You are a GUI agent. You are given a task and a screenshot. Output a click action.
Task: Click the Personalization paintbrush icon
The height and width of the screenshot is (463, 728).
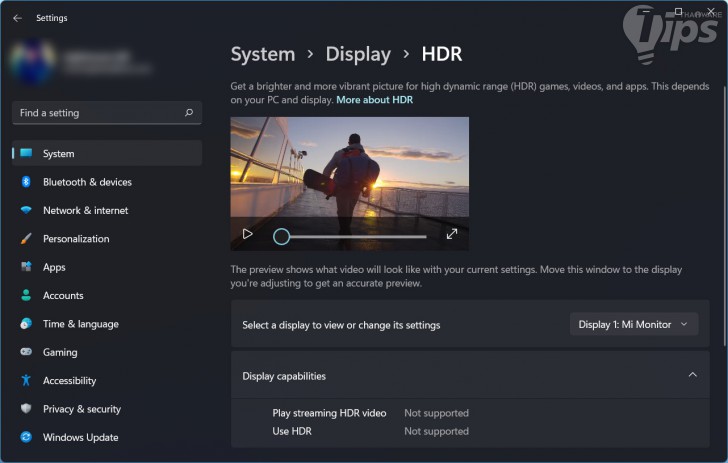click(26, 238)
